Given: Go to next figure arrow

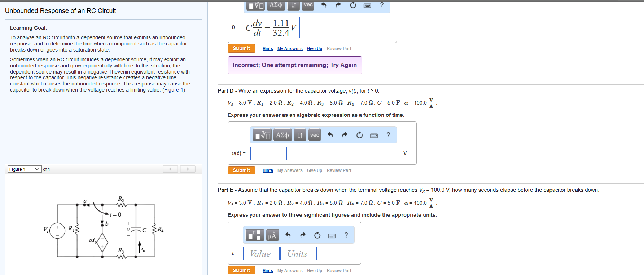Looking at the screenshot, I should click(188, 169).
